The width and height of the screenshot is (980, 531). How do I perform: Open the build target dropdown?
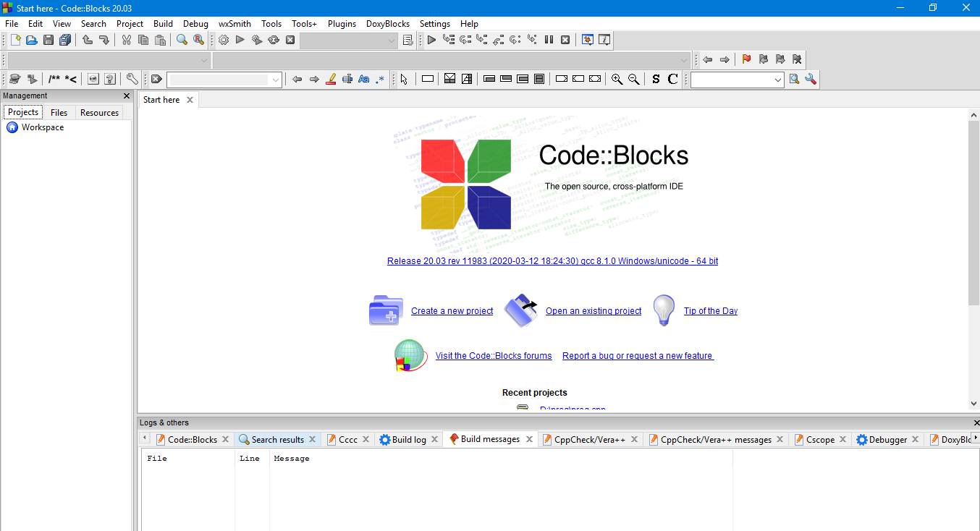click(349, 41)
